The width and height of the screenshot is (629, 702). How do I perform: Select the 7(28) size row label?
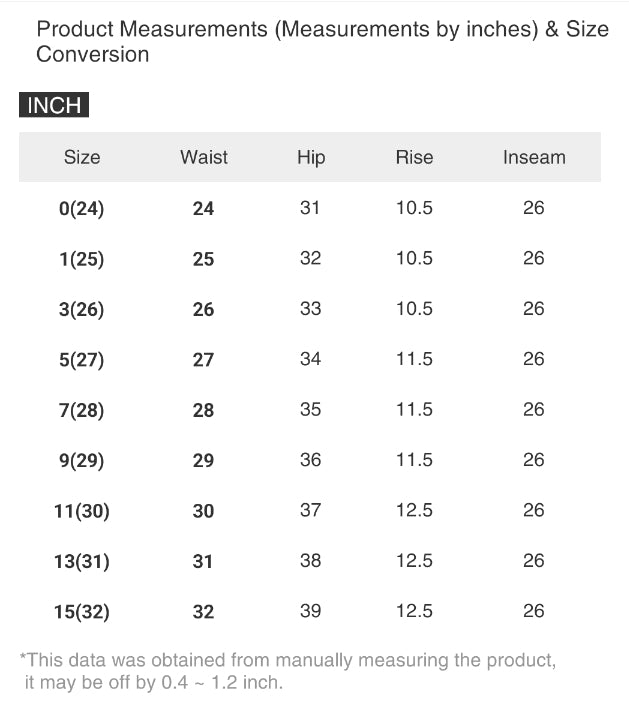[x=82, y=410]
